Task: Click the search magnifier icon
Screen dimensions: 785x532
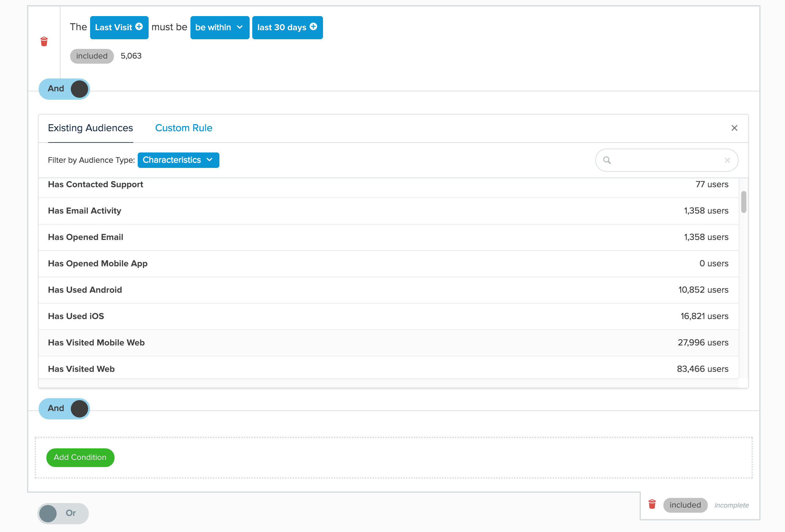Action: click(x=607, y=160)
